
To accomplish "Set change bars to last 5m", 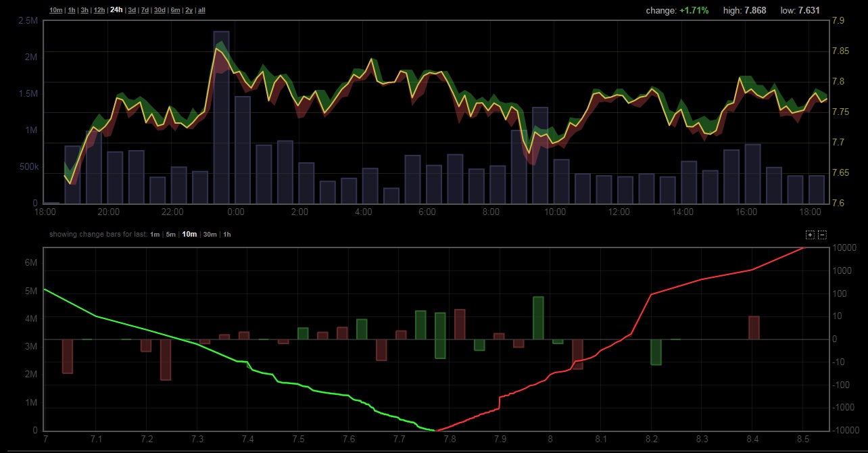I will pyautogui.click(x=171, y=235).
